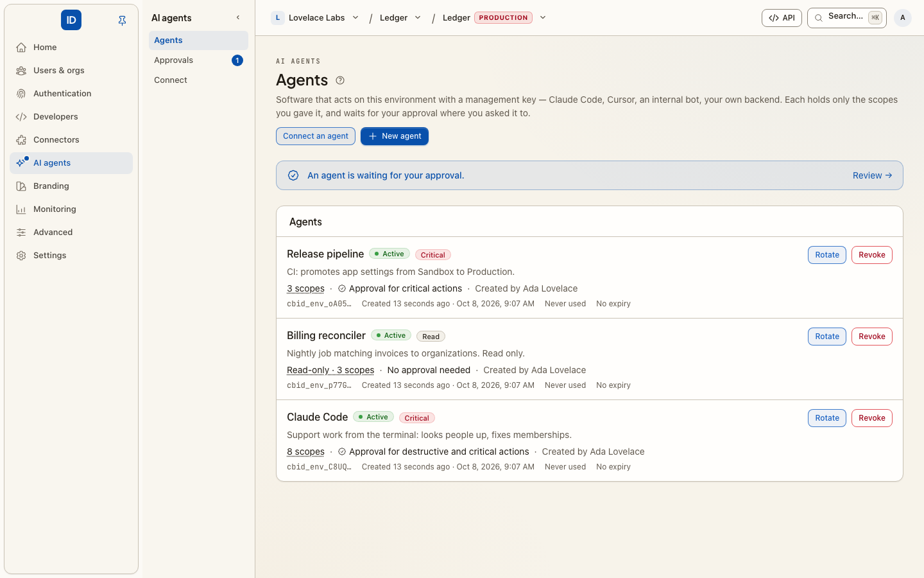The image size is (924, 578).
Task: Create a New agent
Action: [x=395, y=136]
